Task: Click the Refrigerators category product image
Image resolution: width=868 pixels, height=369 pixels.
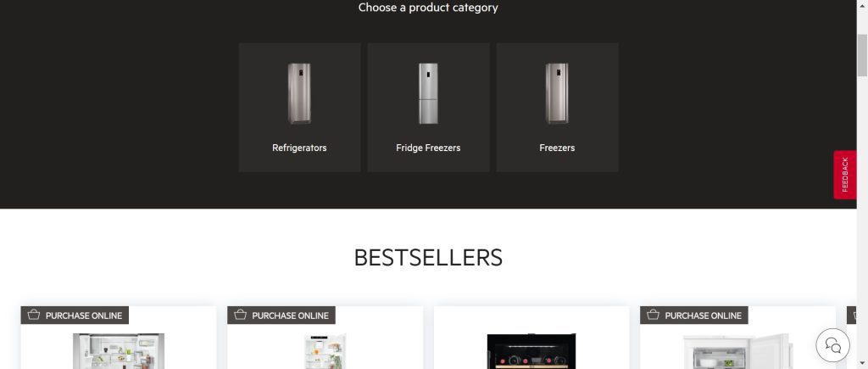Action: tap(299, 93)
